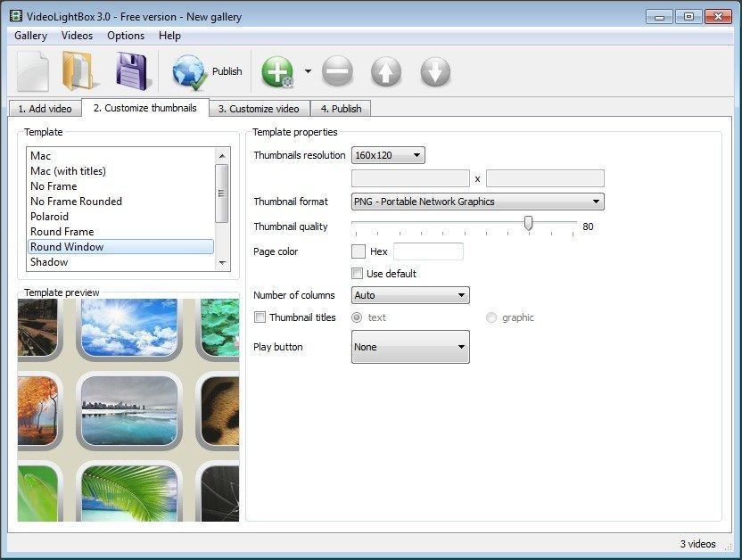Move the video down with the down arrow icon

[435, 72]
